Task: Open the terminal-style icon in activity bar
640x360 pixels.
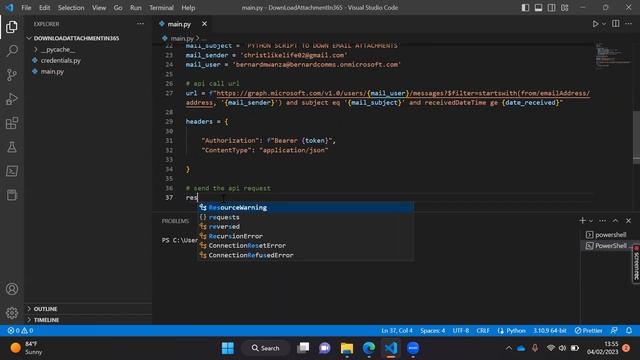Action: tap(12, 171)
